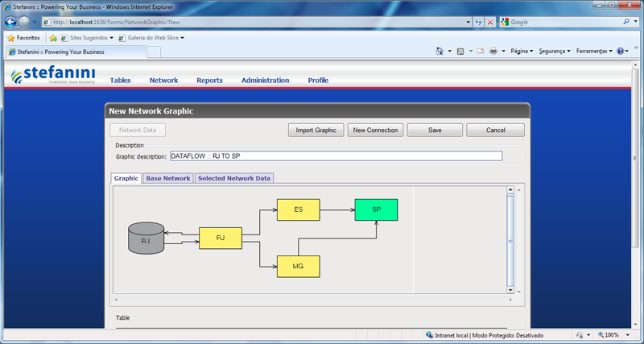
Task: Select the green SP node
Action: 376,209
